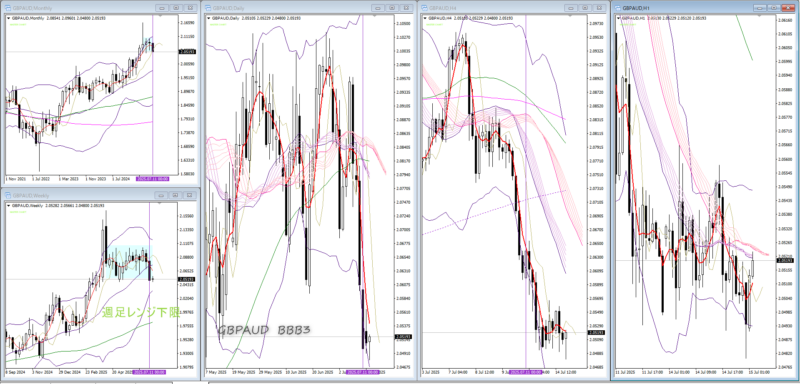Select the "GBPAUD BBB3" text label
The height and width of the screenshot is (384, 800).
pyautogui.click(x=264, y=330)
